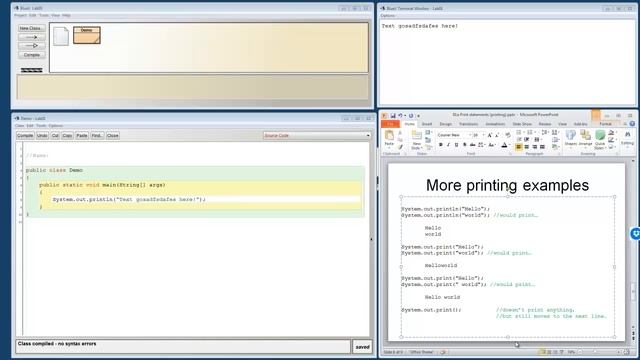Click Find button in Demo editor

point(97,136)
